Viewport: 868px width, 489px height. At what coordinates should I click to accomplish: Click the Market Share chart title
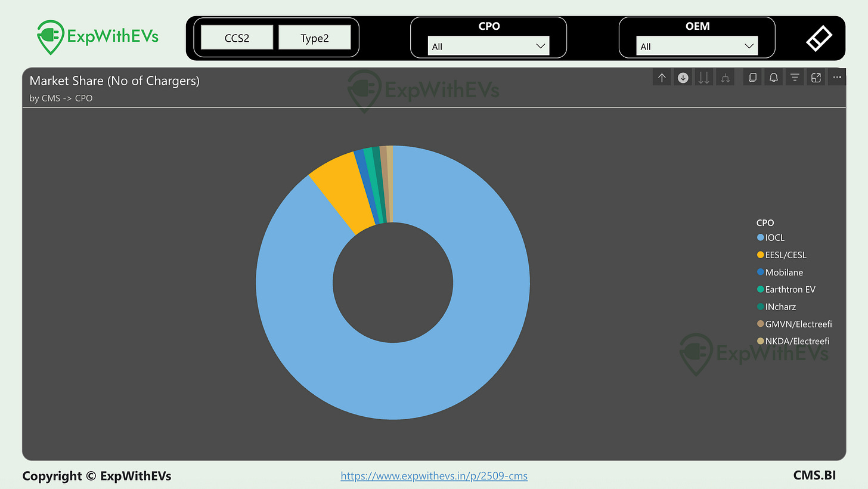pyautogui.click(x=114, y=81)
